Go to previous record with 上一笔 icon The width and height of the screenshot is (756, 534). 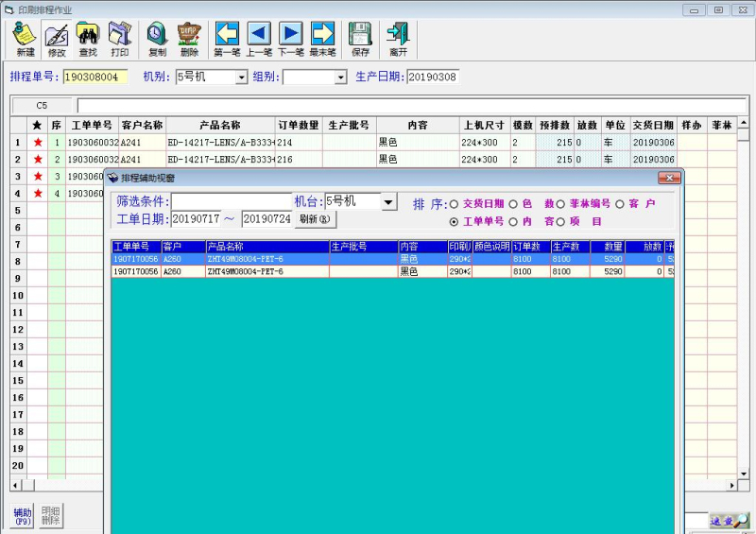(259, 40)
